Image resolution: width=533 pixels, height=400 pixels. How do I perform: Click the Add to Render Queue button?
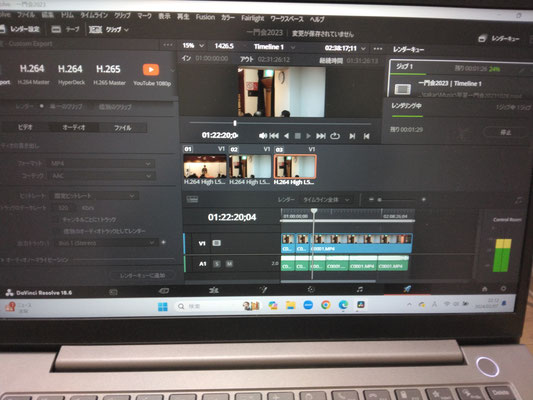click(142, 275)
